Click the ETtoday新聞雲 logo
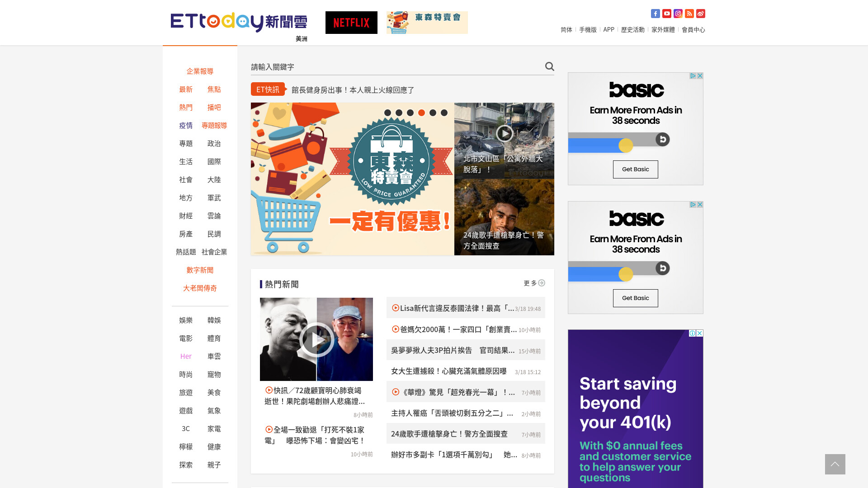Viewport: 868px width, 488px height. (x=239, y=22)
